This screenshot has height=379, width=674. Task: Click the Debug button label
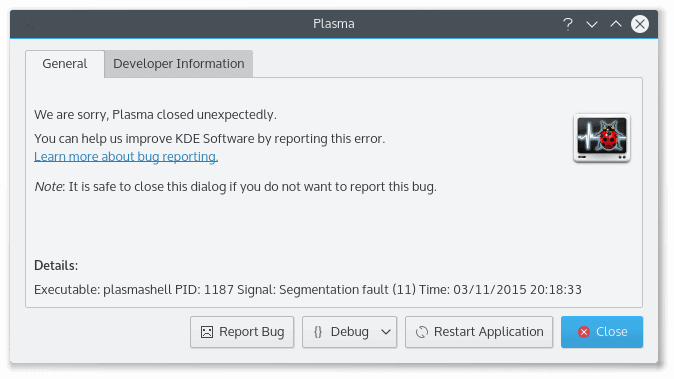[x=349, y=332]
